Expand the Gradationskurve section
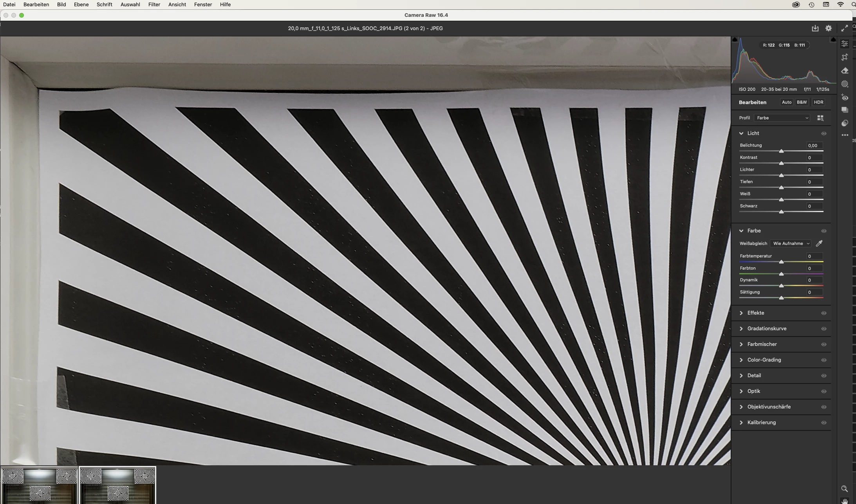This screenshot has width=856, height=504. pyautogui.click(x=766, y=329)
